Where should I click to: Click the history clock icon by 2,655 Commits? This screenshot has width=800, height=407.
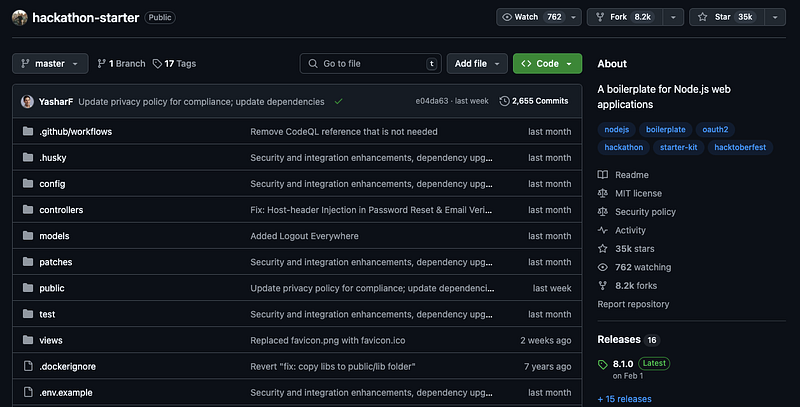point(504,101)
